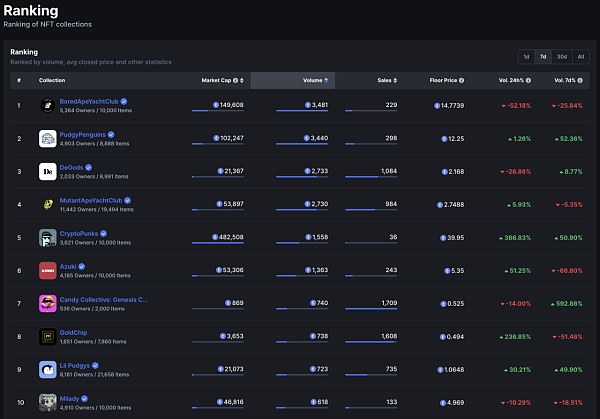Sort by the Floor Price column

[x=443, y=80]
